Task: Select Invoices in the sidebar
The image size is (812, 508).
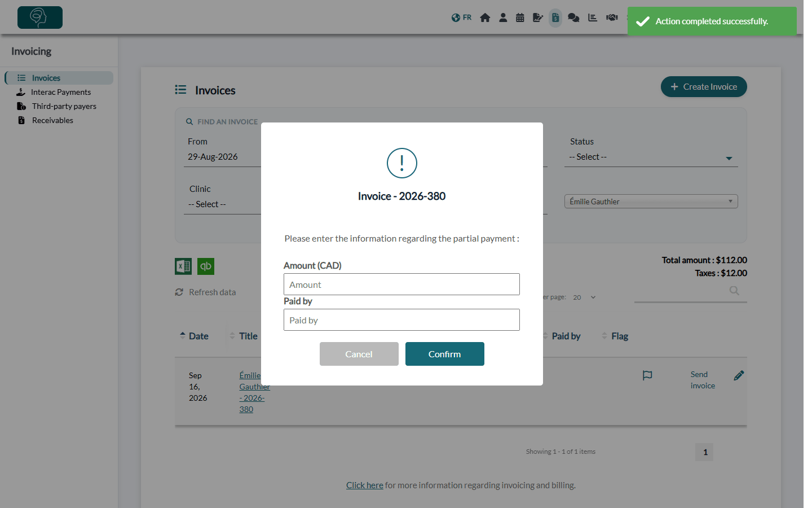Action: coord(59,78)
